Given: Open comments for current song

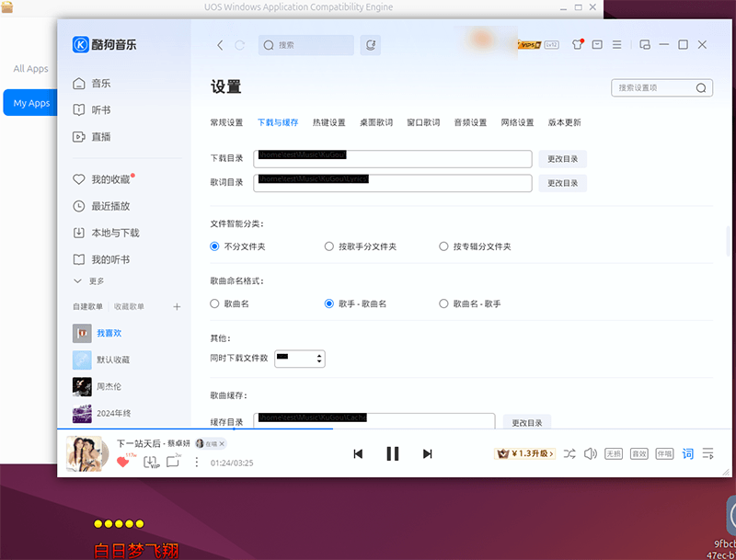Looking at the screenshot, I should click(x=173, y=462).
